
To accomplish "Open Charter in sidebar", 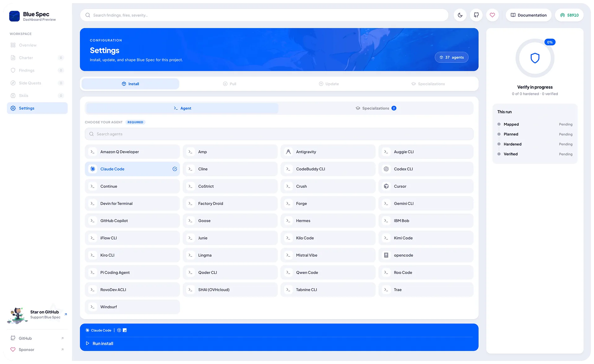I will pyautogui.click(x=37, y=58).
